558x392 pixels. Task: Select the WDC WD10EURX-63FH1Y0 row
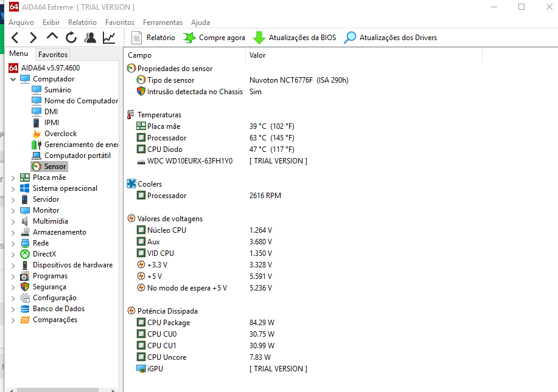pos(221,161)
